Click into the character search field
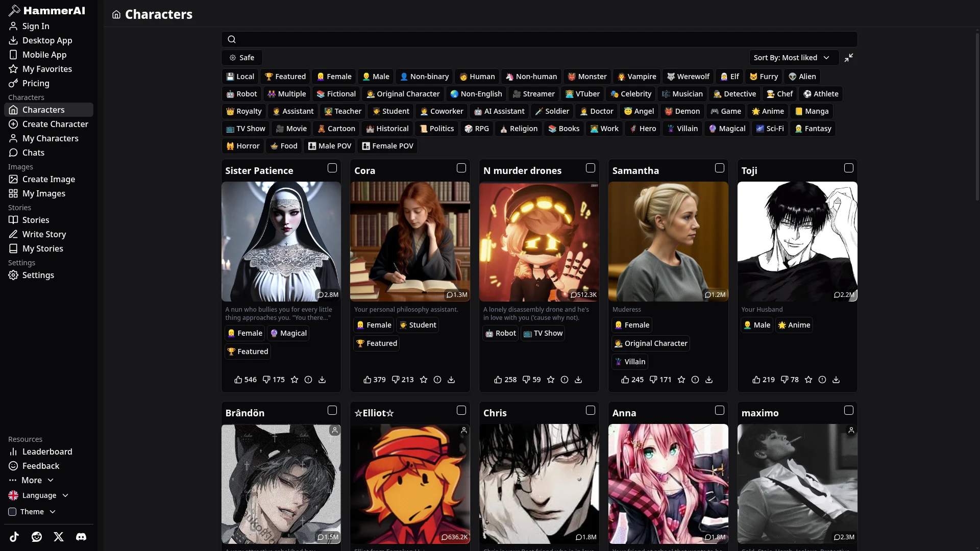Screen dimensions: 980x551 [539, 39]
